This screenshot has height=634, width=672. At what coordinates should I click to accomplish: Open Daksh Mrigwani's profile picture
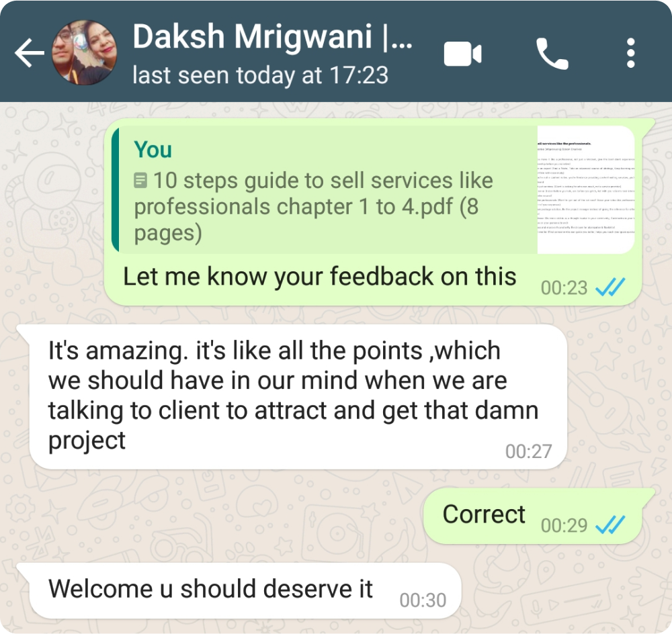pos(84,52)
